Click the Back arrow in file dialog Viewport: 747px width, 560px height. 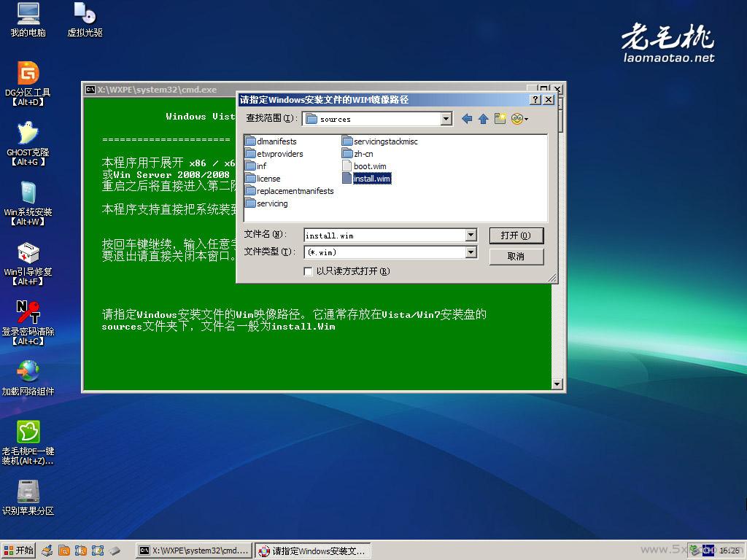click(467, 119)
